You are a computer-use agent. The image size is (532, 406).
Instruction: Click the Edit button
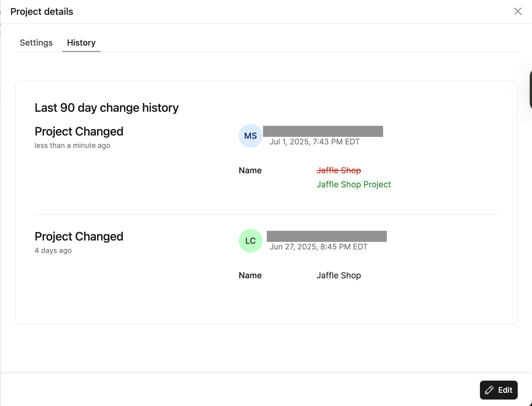click(x=498, y=390)
